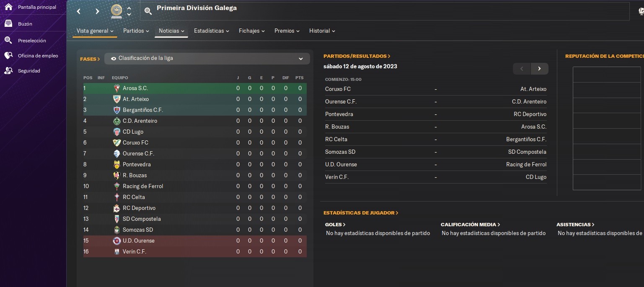Open the FASES section link
Image resolution: width=644 pixels, height=287 pixels.
(x=90, y=59)
